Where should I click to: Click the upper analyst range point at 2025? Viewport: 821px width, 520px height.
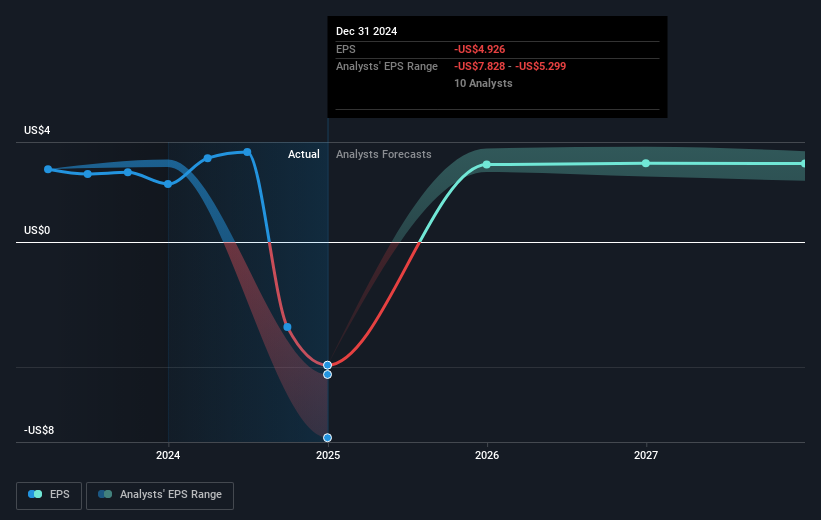(x=327, y=374)
